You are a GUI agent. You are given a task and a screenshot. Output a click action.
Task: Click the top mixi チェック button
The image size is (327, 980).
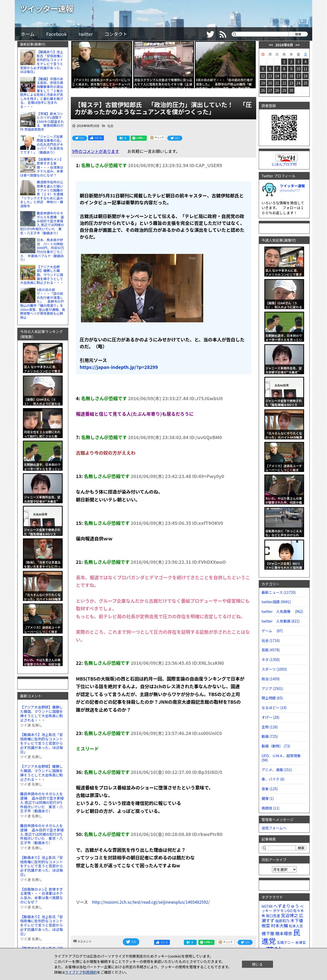[157, 138]
